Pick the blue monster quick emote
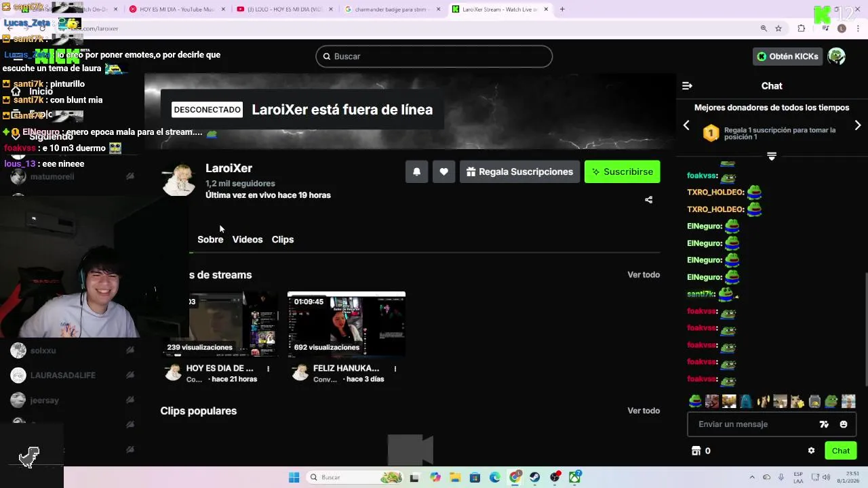This screenshot has width=868, height=488. click(746, 401)
